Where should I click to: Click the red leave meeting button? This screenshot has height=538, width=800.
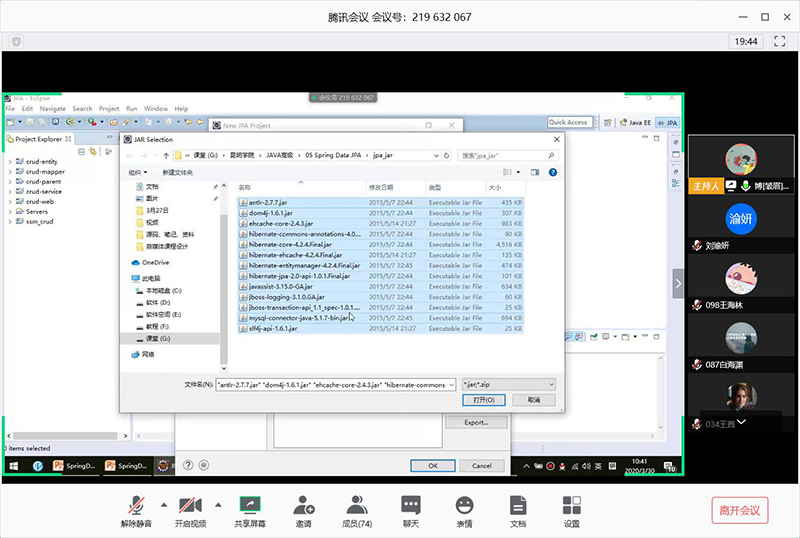click(x=740, y=510)
